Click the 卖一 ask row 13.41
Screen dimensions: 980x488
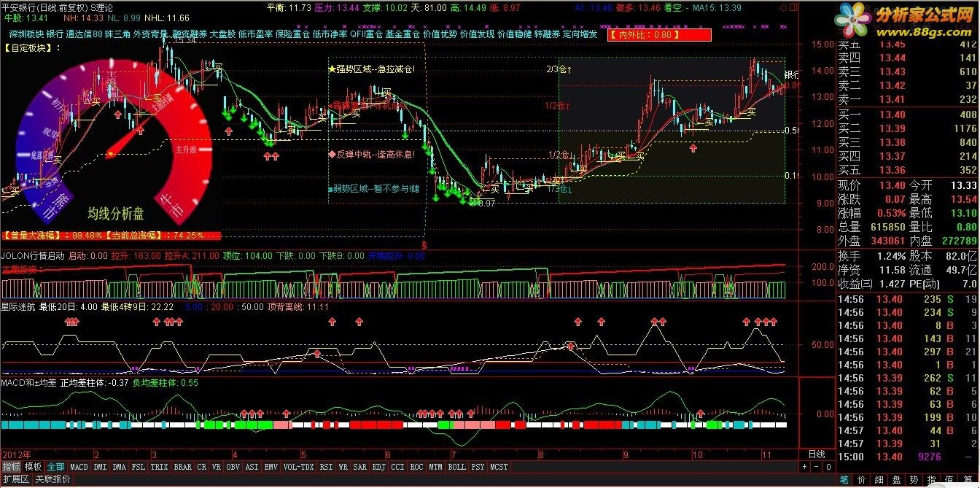[x=906, y=99]
